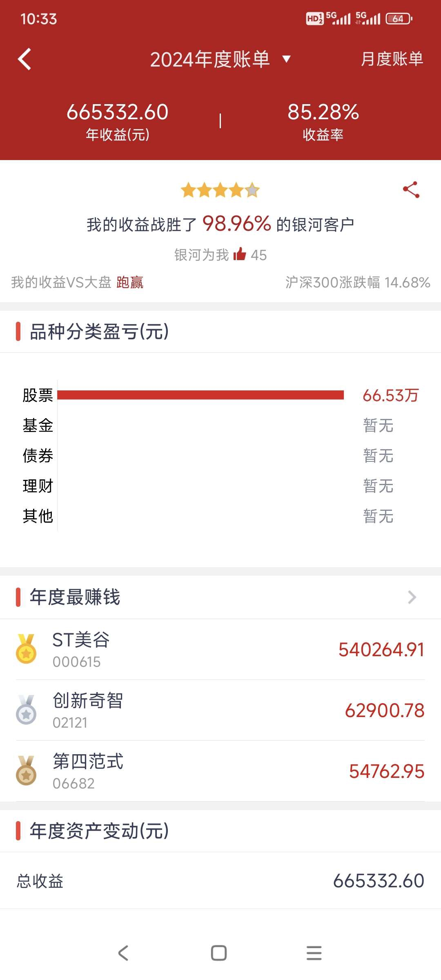Open the 2024年度账单 year dropdown

(x=220, y=59)
